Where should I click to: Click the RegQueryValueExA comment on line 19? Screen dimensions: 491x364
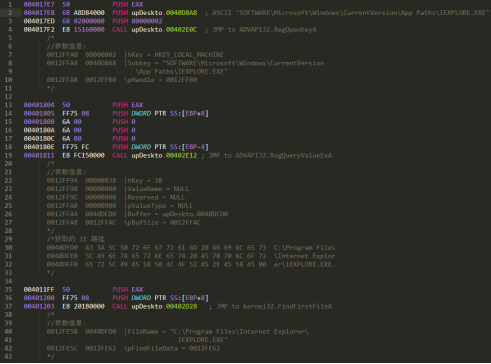[x=270, y=156]
